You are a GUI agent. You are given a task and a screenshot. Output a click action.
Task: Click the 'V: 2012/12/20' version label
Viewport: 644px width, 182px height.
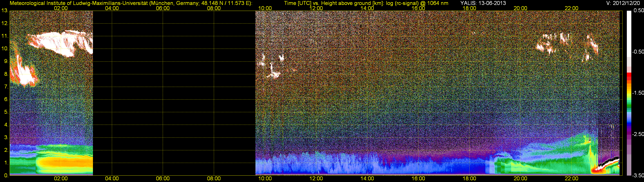tap(623, 3)
